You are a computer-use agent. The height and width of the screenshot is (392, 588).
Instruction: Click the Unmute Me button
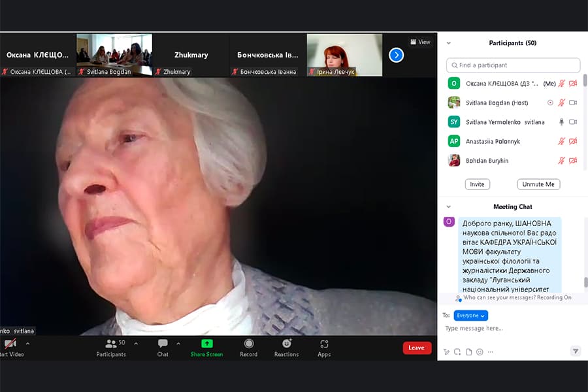(x=538, y=184)
